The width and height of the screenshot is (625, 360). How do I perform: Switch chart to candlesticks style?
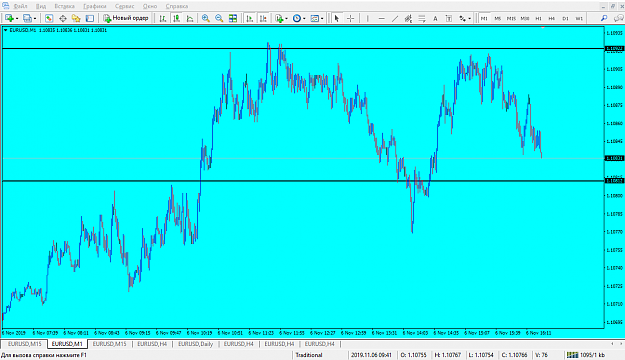[176, 18]
